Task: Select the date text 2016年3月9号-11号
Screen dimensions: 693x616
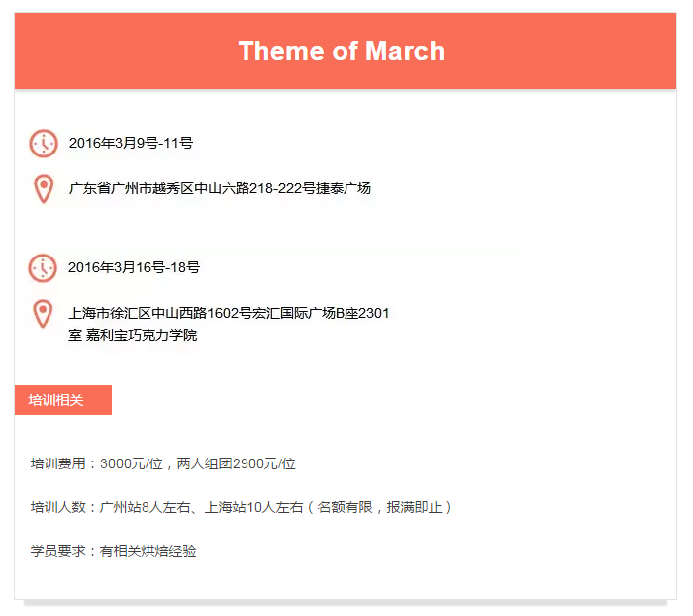Action: click(x=131, y=143)
